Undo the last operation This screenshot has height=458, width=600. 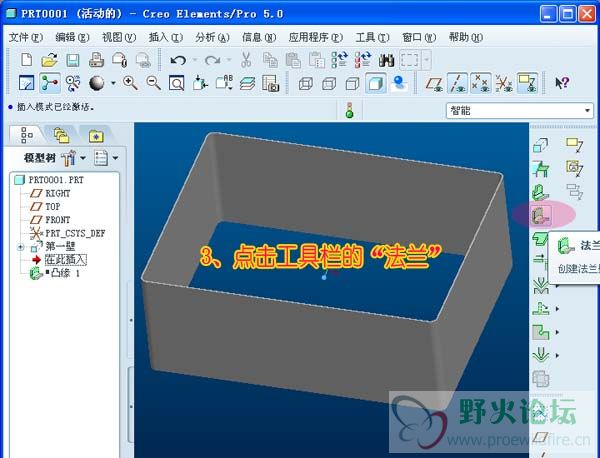(x=178, y=60)
